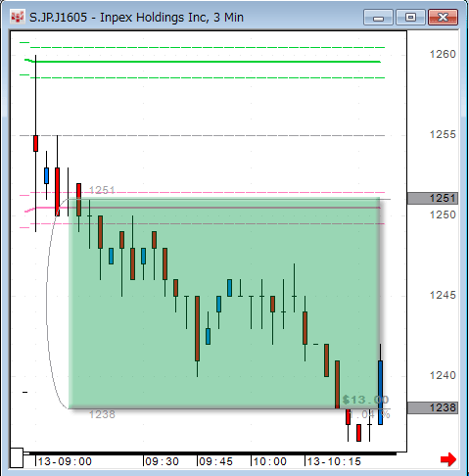Click the 13-10:15 time axis label
Image resolution: width=469 pixels, height=476 pixels.
click(334, 461)
